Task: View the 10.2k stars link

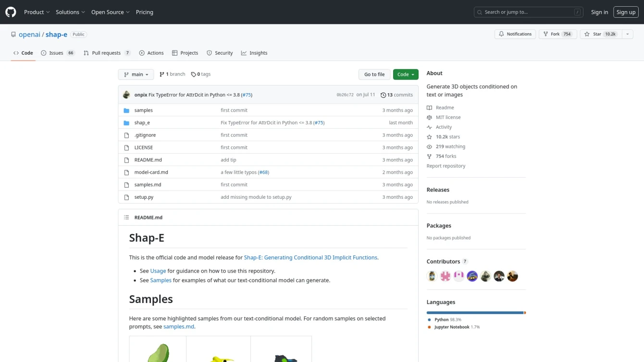Action: click(x=443, y=137)
